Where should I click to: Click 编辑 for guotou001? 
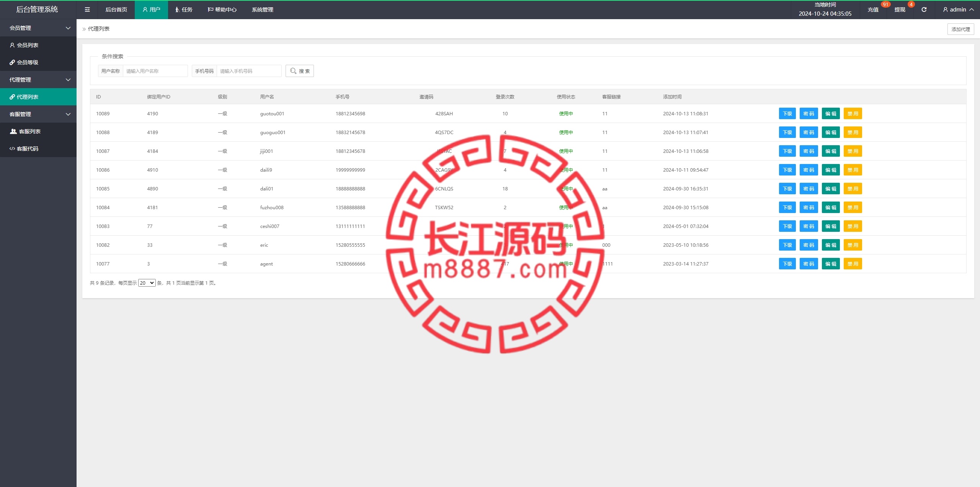click(830, 113)
